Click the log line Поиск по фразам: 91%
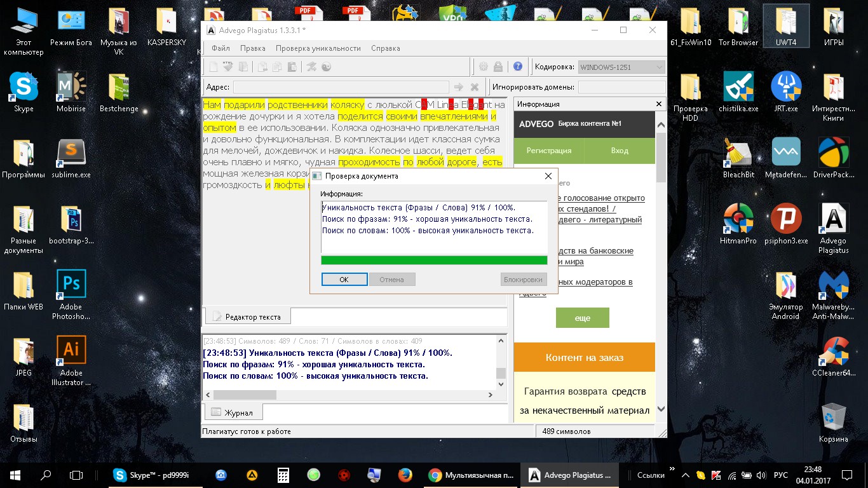The height and width of the screenshot is (488, 868). click(314, 364)
